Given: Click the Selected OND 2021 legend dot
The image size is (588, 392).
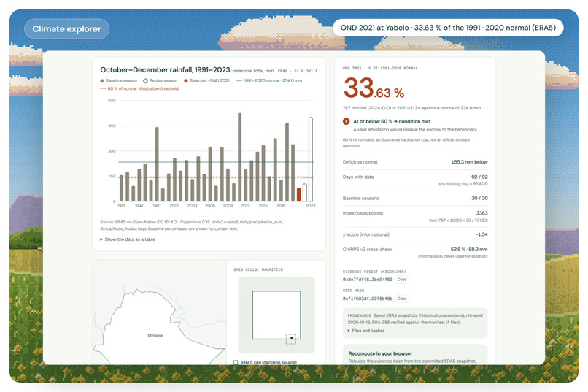Looking at the screenshot, I should [x=186, y=80].
